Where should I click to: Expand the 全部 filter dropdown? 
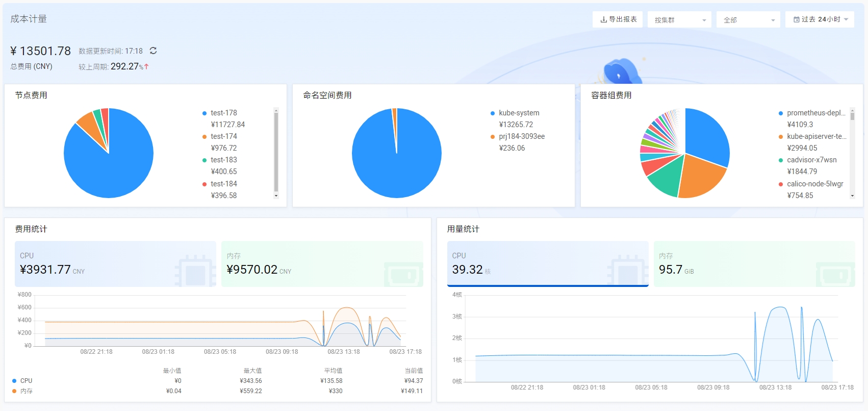(x=748, y=20)
